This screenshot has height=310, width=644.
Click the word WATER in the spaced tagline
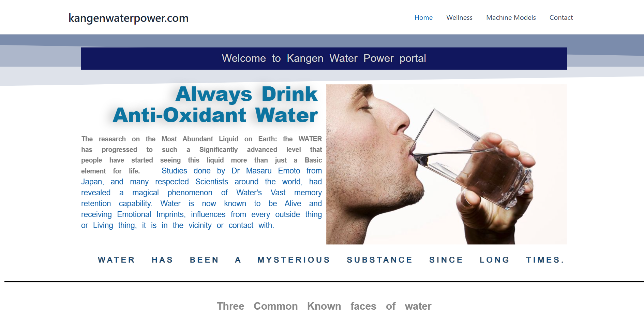(116, 260)
